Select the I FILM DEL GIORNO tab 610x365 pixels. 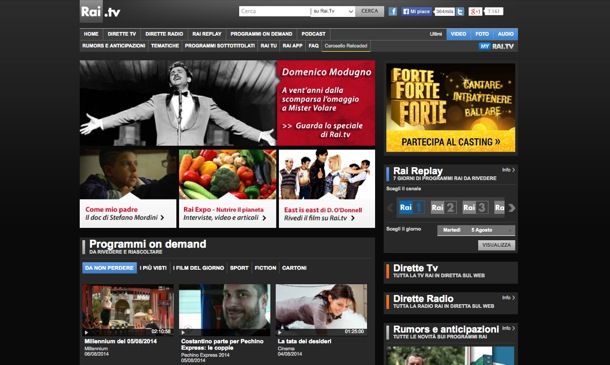coord(198,268)
